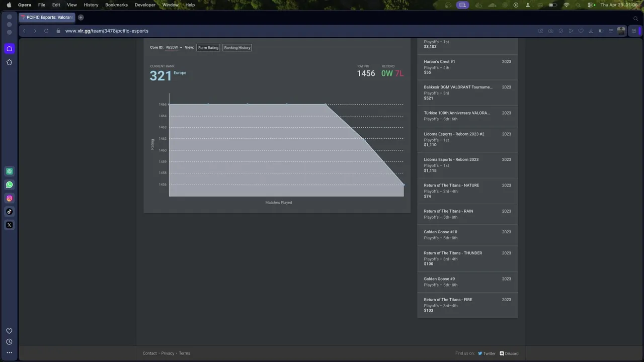Image resolution: width=644 pixels, height=362 pixels.
Task: Open Return of The Titans - NATURE
Action: click(467, 191)
